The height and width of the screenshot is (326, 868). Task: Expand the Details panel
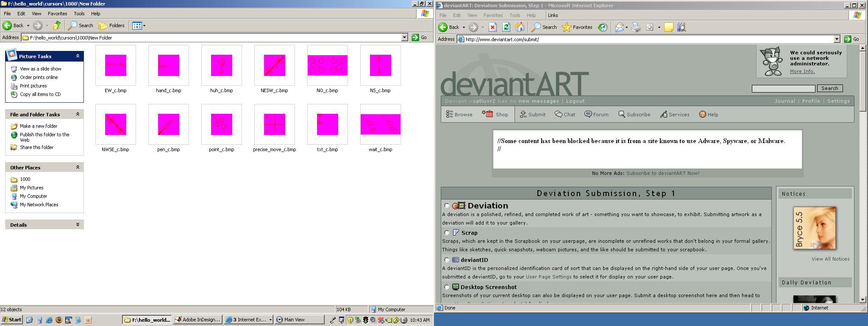click(78, 225)
